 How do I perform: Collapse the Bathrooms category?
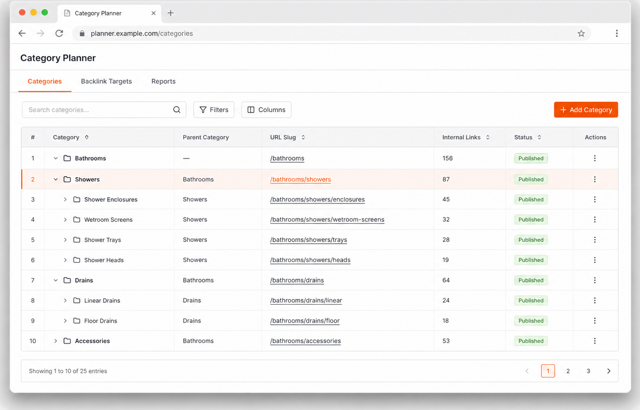pos(56,158)
